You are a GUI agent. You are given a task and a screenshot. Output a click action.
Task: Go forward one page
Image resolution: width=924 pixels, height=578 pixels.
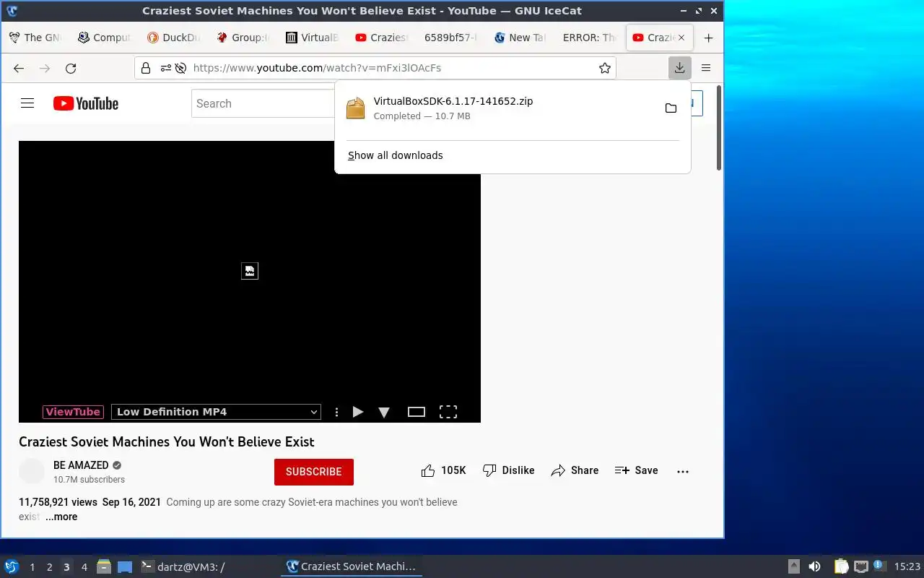(45, 68)
